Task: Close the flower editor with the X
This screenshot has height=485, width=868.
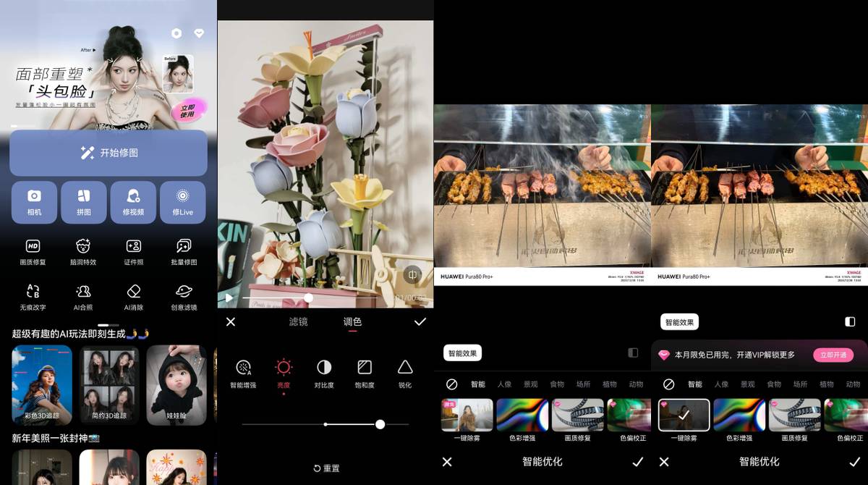Action: coord(231,321)
